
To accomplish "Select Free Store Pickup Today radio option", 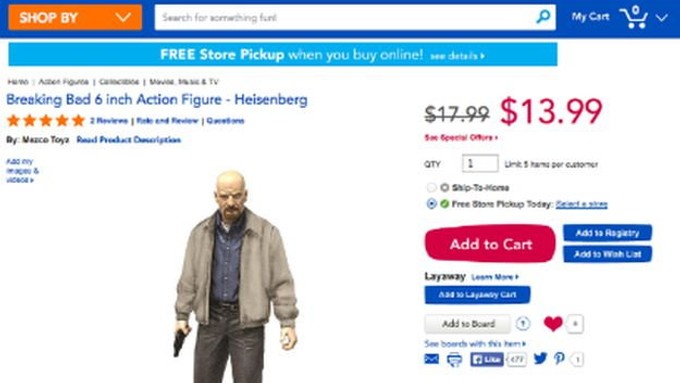I will pyautogui.click(x=431, y=203).
